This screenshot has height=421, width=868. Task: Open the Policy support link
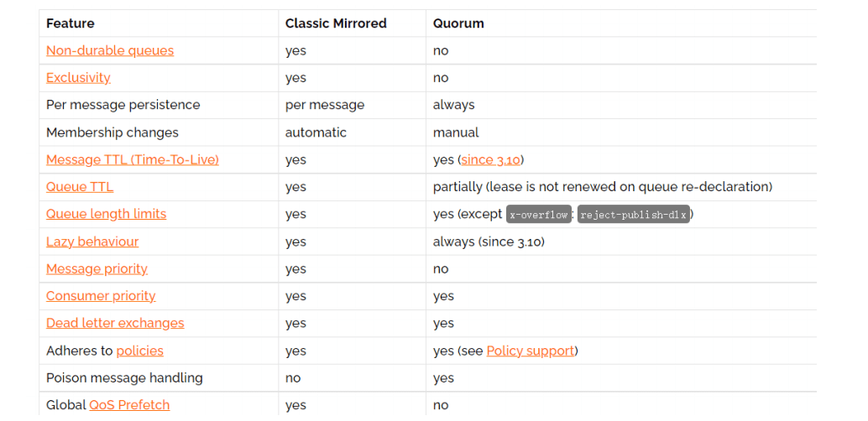point(531,351)
